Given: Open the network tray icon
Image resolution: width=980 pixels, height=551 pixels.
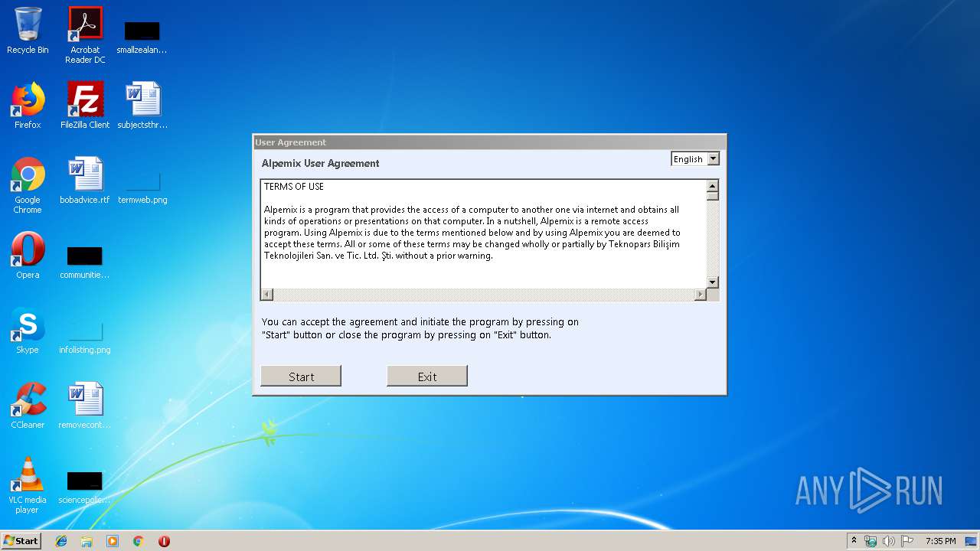Looking at the screenshot, I should click(871, 541).
